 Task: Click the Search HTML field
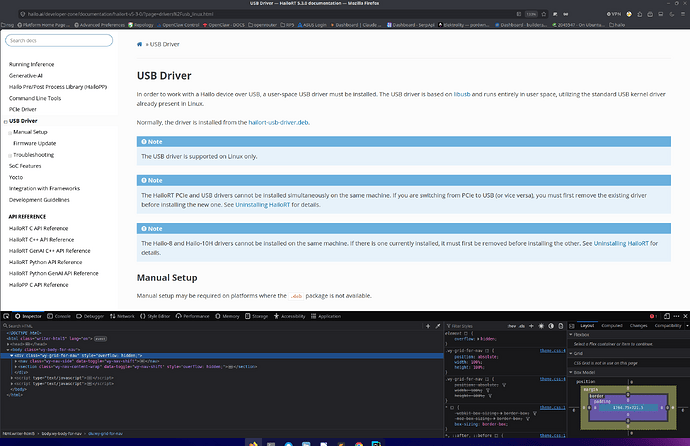click(211, 326)
